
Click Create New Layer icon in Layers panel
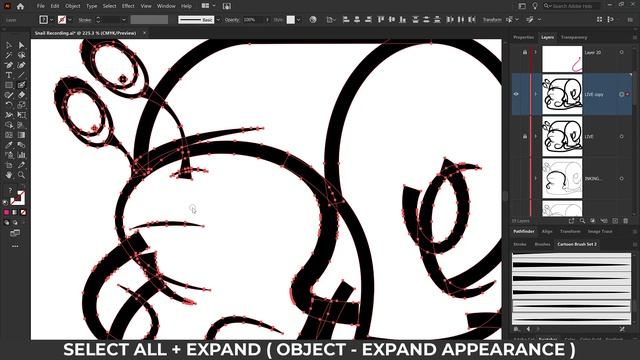click(615, 221)
